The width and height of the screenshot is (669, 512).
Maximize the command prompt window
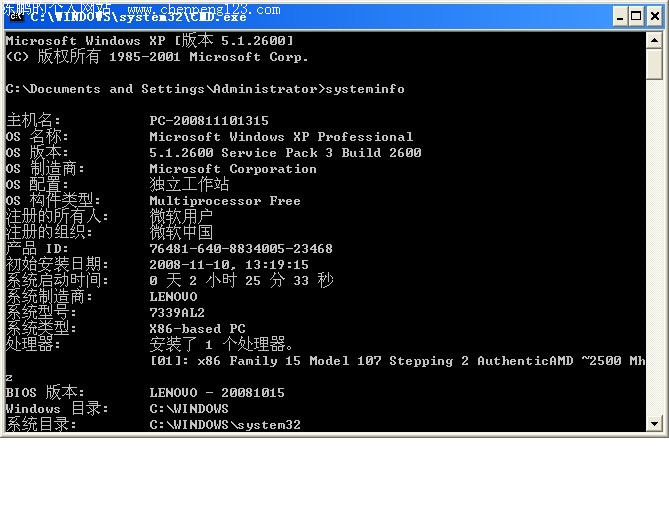point(633,16)
